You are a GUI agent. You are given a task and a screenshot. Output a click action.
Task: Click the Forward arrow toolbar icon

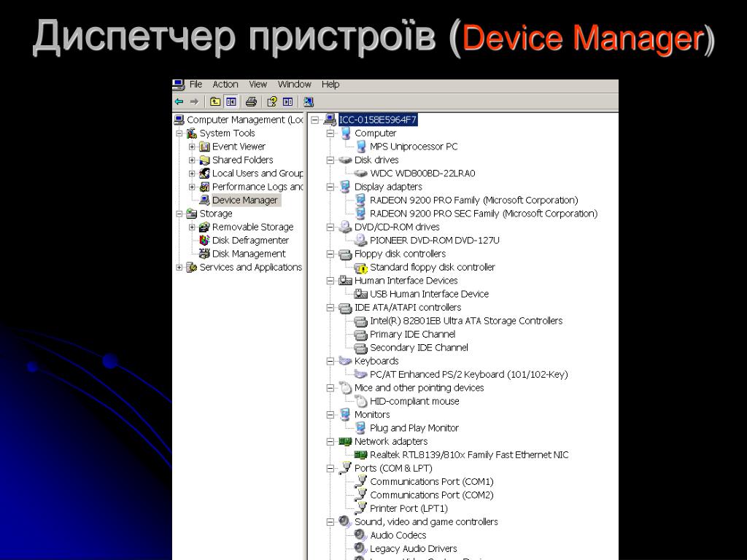194,101
